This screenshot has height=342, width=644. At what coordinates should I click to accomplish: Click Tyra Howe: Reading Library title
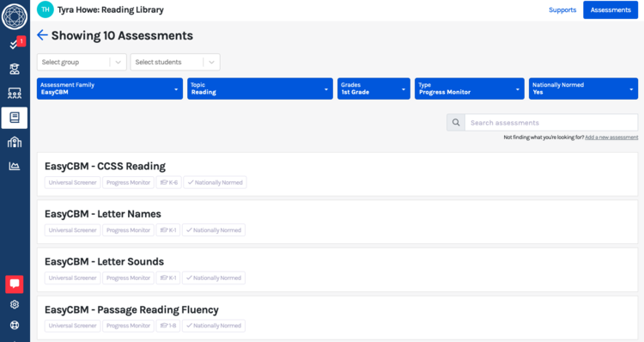pyautogui.click(x=111, y=9)
